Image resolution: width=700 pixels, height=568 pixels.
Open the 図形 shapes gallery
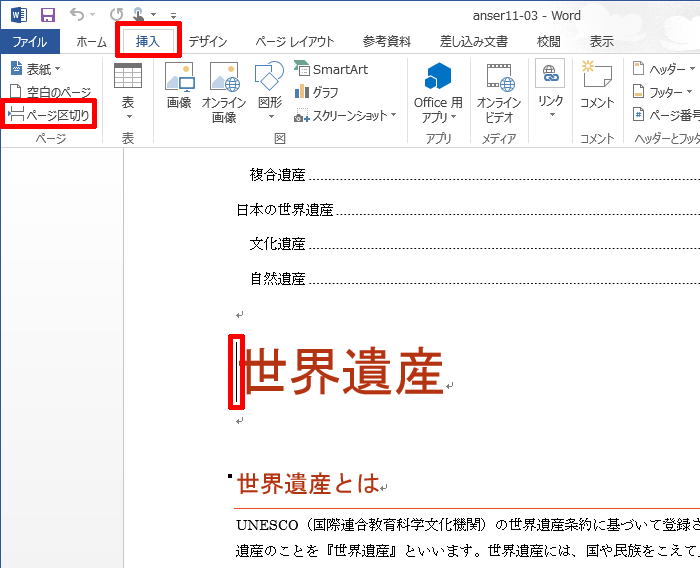coord(270,91)
